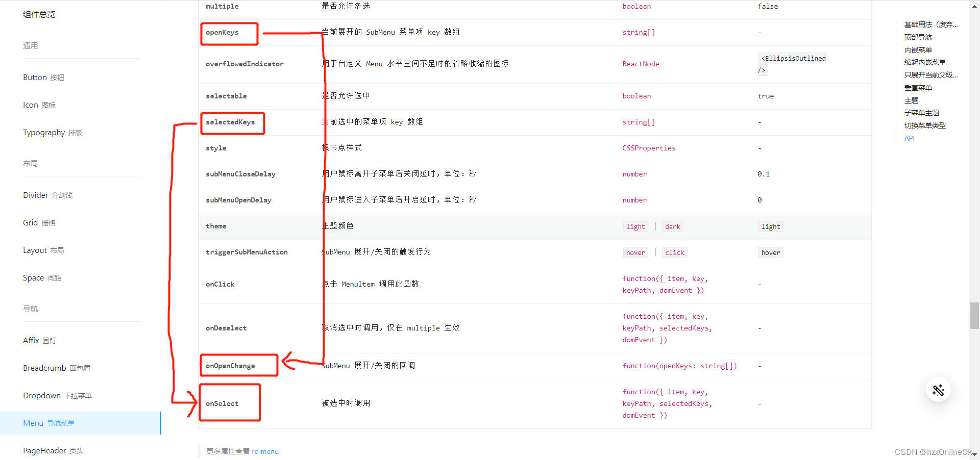
Task: Open Affix 固钉 page
Action: (x=40, y=341)
